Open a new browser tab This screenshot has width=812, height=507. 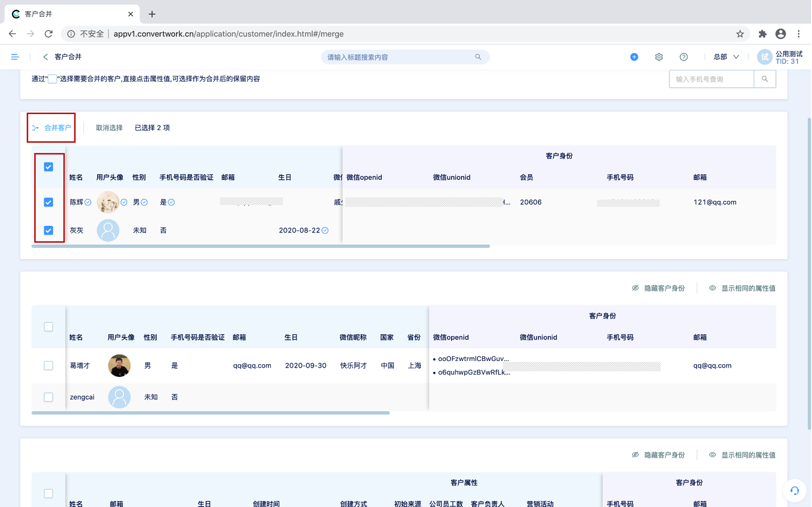tap(152, 14)
